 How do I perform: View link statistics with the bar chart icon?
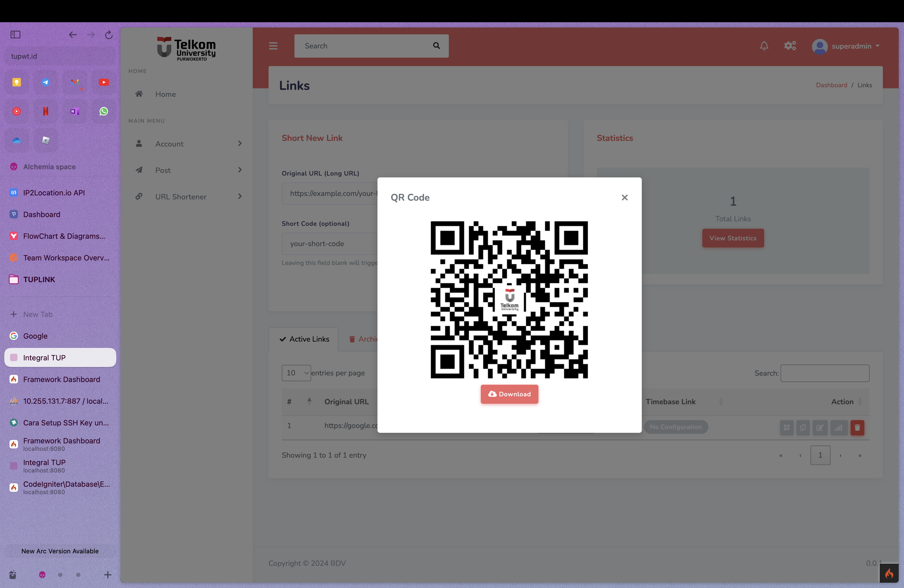pyautogui.click(x=839, y=428)
